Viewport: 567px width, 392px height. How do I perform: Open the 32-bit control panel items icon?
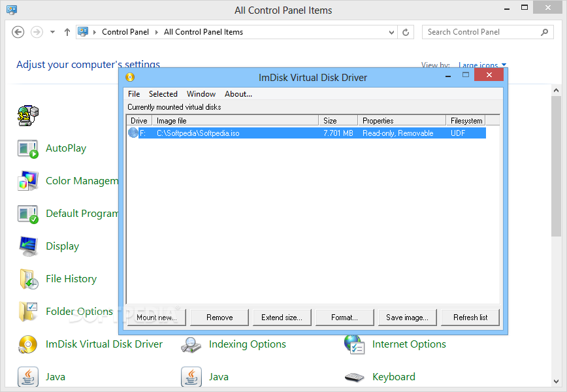28,116
